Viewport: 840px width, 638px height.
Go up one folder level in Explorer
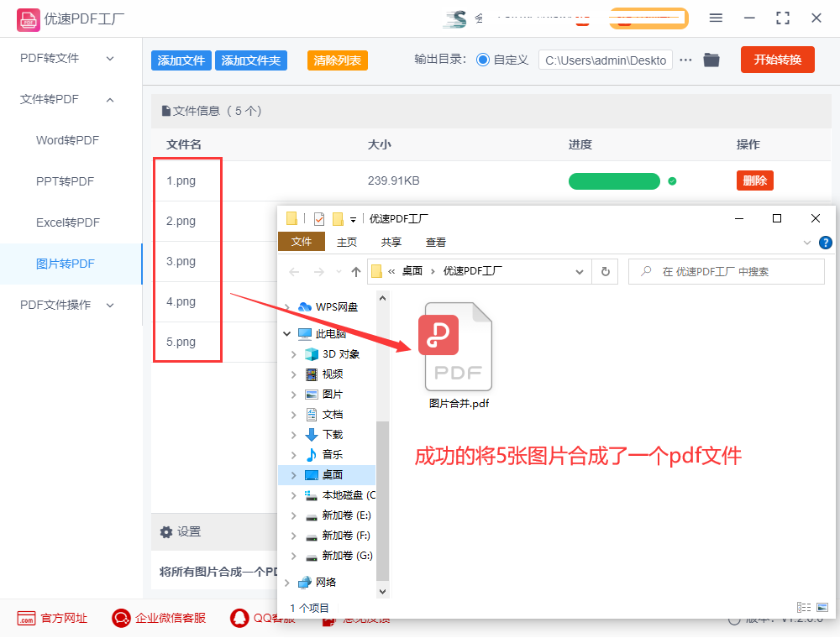tap(355, 272)
